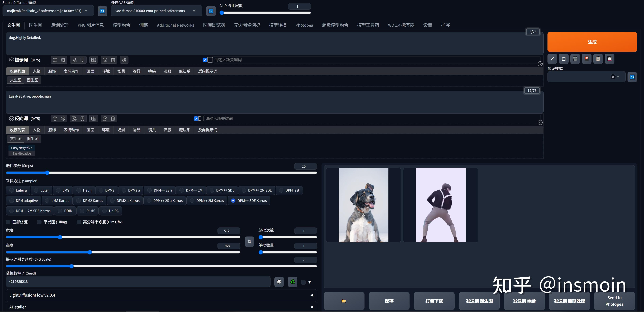Click the 打包下载 download button
Viewport: 644px width, 312px height.
(x=434, y=301)
